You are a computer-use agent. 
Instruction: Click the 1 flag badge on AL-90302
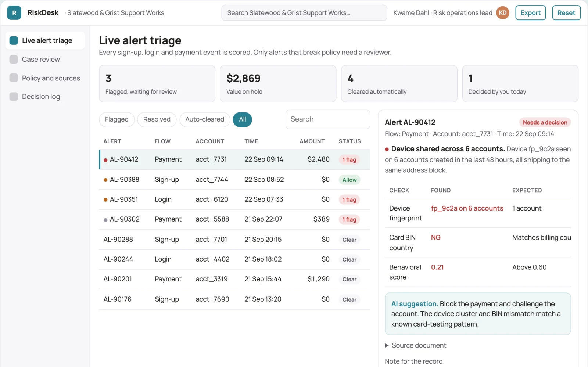349,220
